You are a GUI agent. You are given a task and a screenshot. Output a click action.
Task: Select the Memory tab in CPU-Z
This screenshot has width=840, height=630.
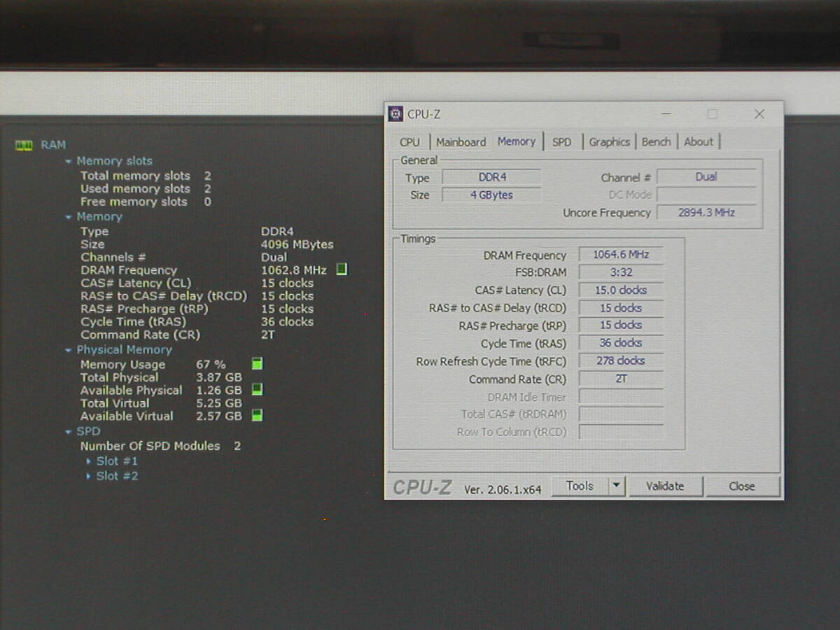[517, 141]
